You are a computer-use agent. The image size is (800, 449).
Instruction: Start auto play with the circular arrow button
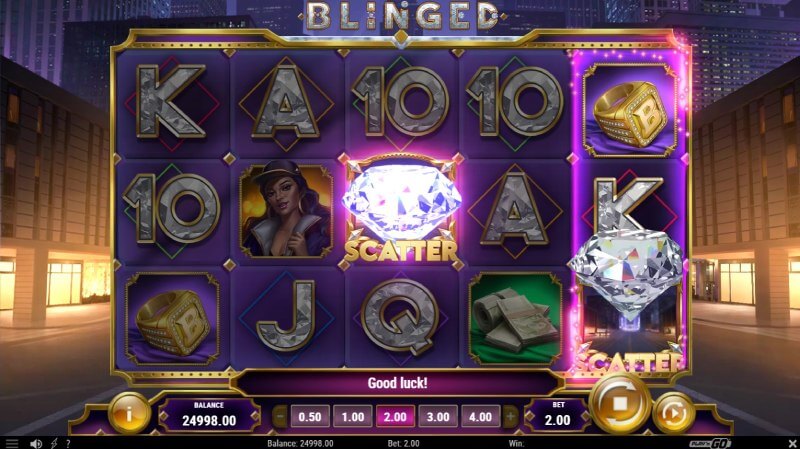[x=673, y=412]
